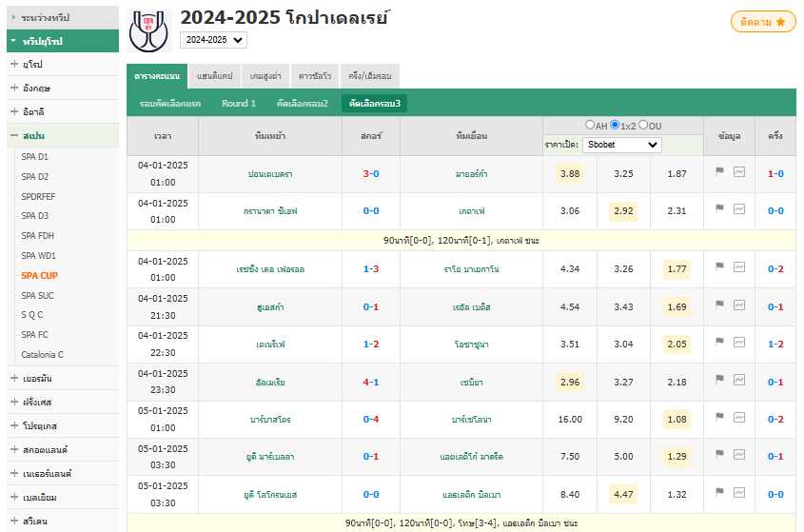Image resolution: width=804 pixels, height=532 pixels.
Task: Open chart icon in the 04-01-2025 21:30 row
Action: (739, 305)
